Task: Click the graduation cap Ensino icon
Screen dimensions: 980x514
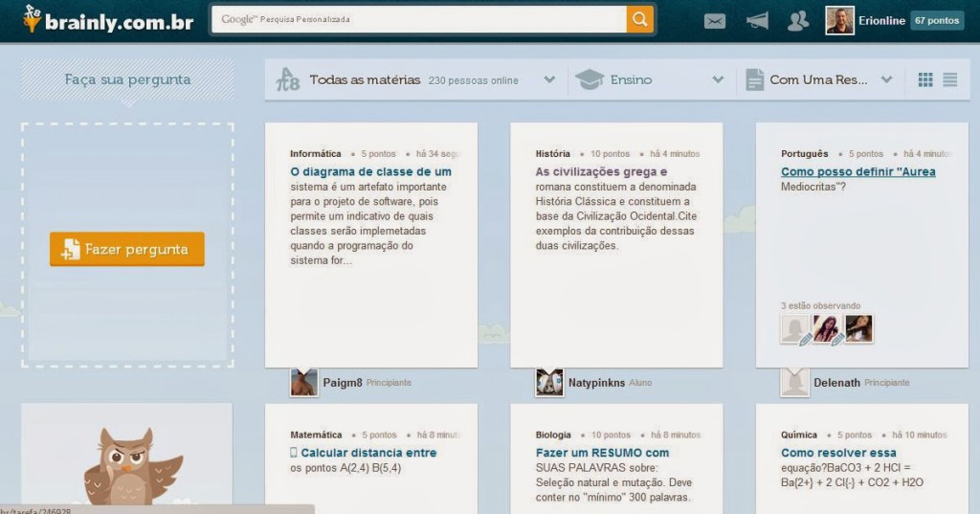Action: tap(589, 79)
